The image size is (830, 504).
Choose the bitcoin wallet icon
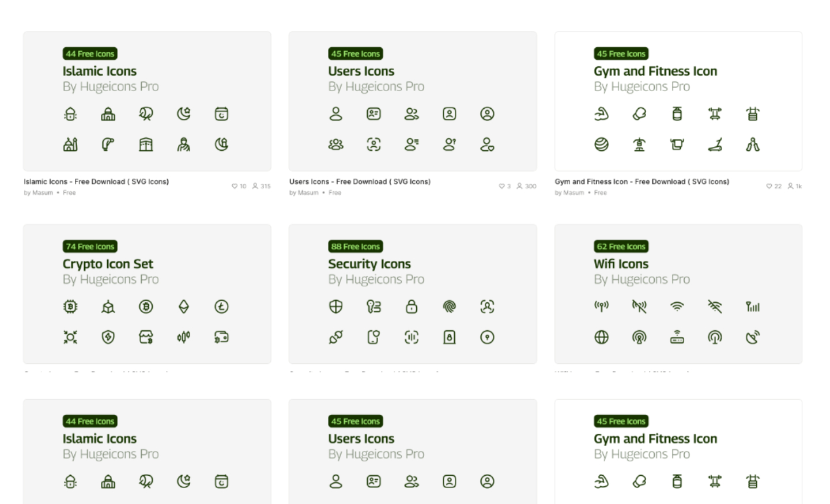click(222, 337)
